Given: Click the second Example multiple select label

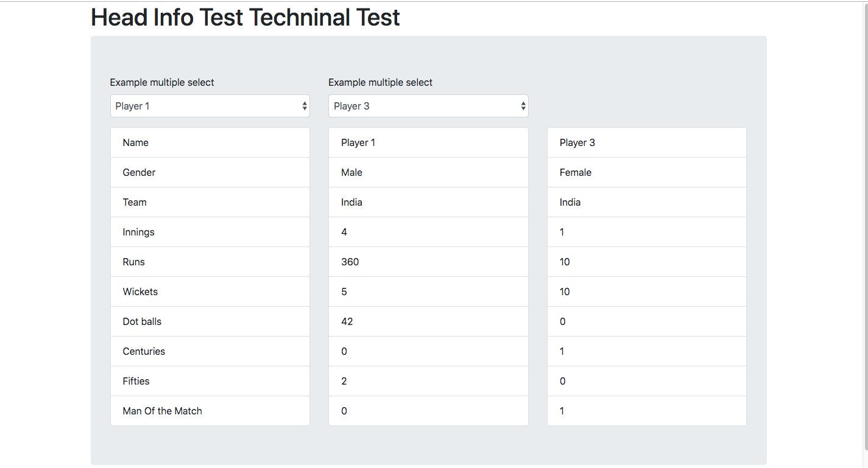Looking at the screenshot, I should pos(380,82).
